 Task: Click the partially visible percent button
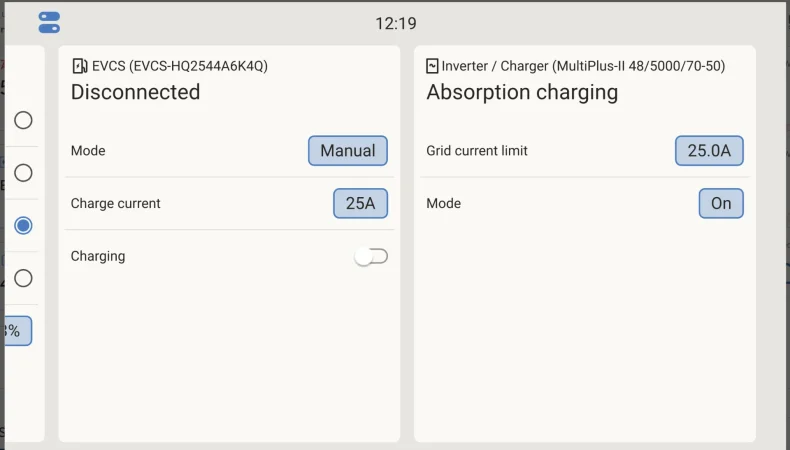click(18, 331)
